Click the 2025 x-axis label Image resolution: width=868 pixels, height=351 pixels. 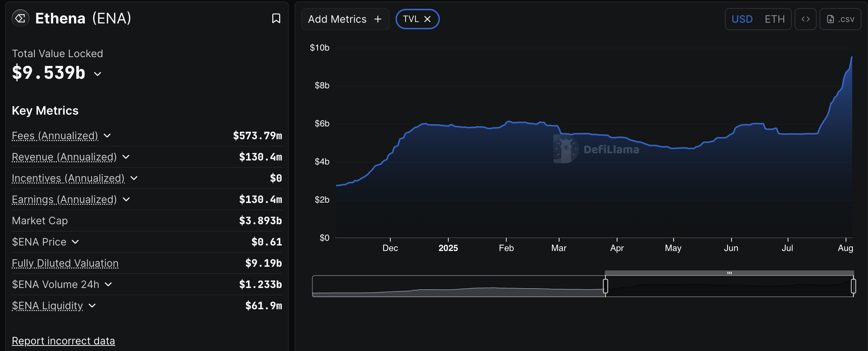448,248
